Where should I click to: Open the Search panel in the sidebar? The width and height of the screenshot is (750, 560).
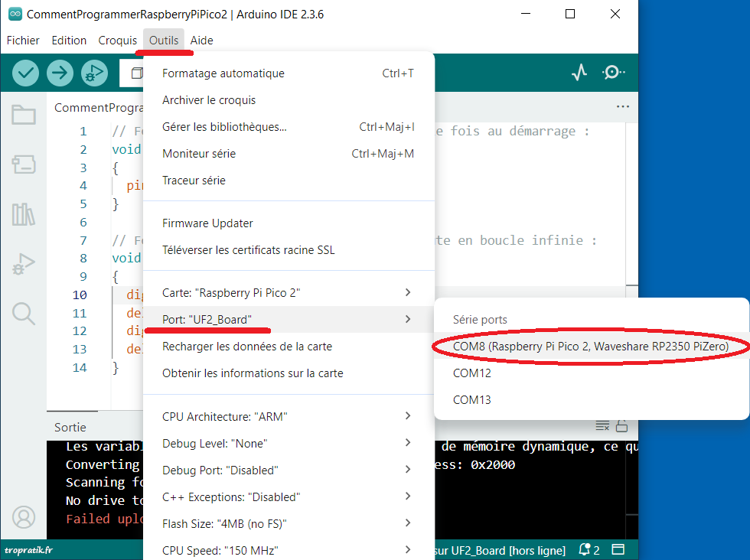pos(24,314)
